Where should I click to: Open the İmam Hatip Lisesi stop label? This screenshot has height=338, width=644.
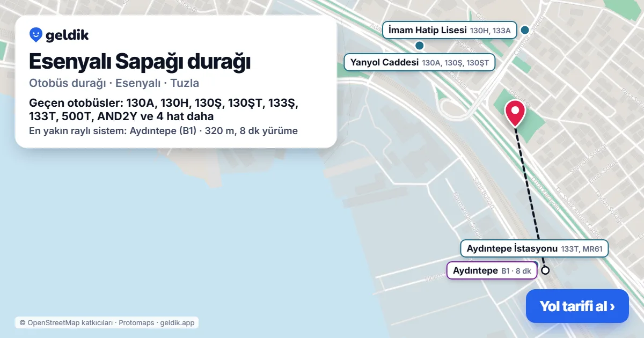[x=449, y=31]
